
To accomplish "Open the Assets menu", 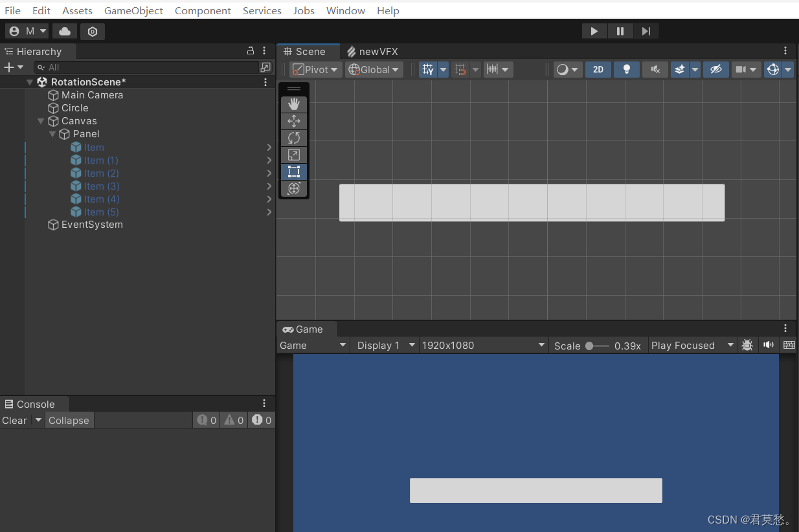I will pyautogui.click(x=77, y=10).
